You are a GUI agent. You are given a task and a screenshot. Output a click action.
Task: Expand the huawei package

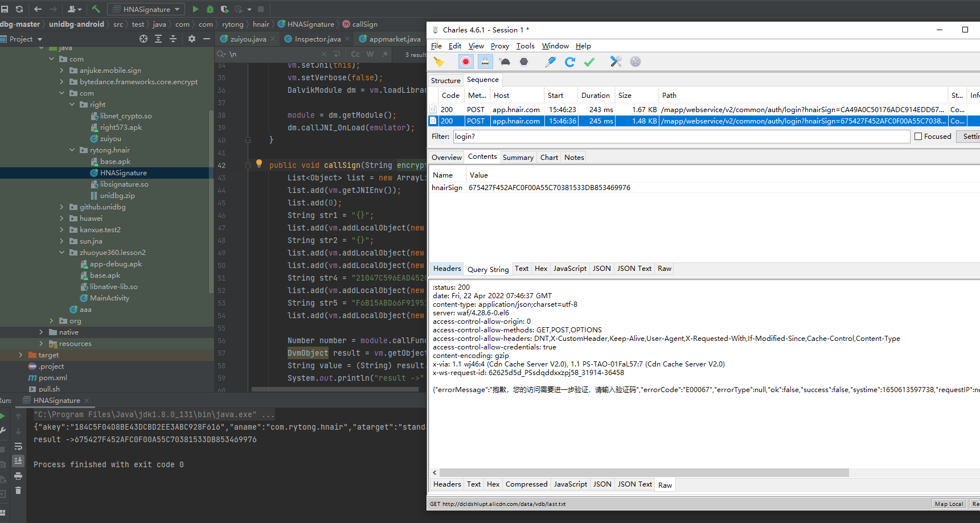pyautogui.click(x=62, y=219)
